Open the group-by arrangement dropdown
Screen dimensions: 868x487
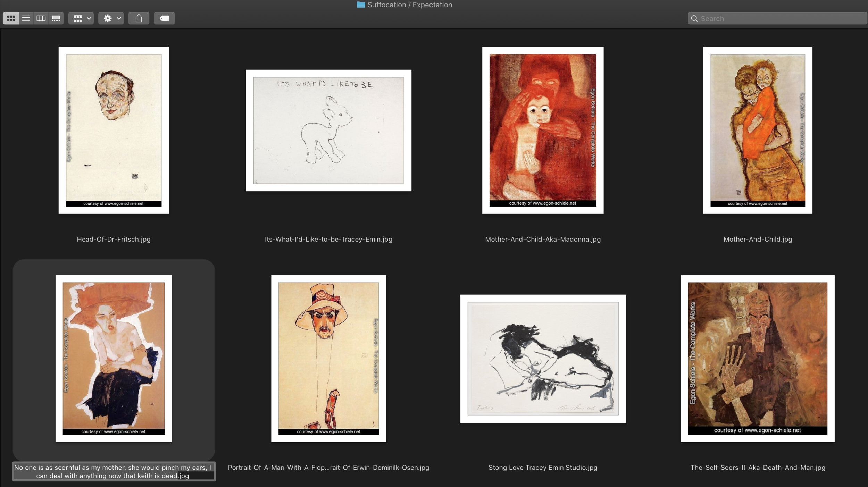pos(81,18)
